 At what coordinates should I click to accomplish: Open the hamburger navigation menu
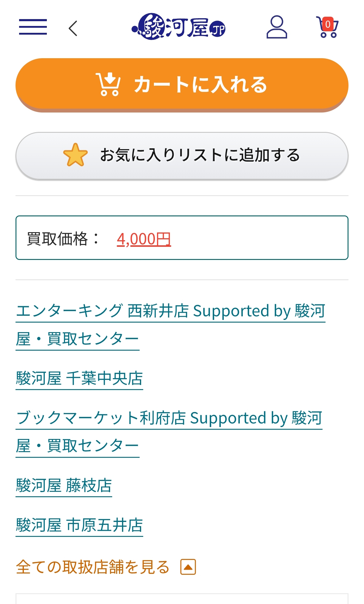tap(33, 27)
